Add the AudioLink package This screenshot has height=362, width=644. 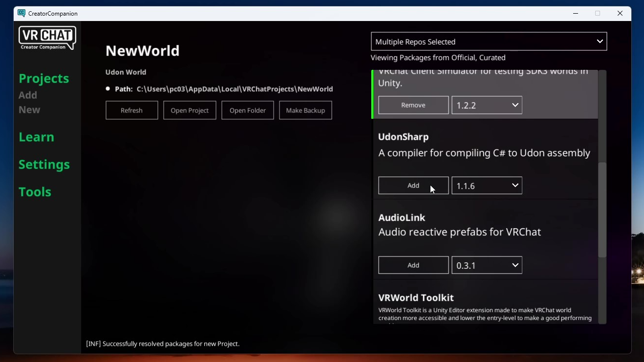(x=413, y=265)
